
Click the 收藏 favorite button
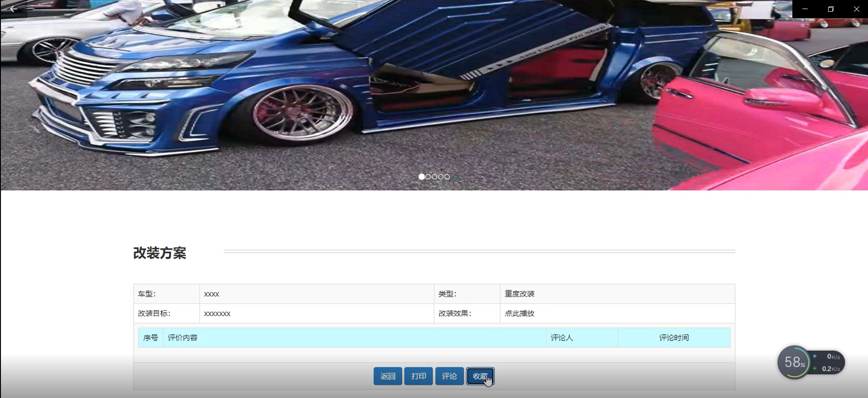480,376
